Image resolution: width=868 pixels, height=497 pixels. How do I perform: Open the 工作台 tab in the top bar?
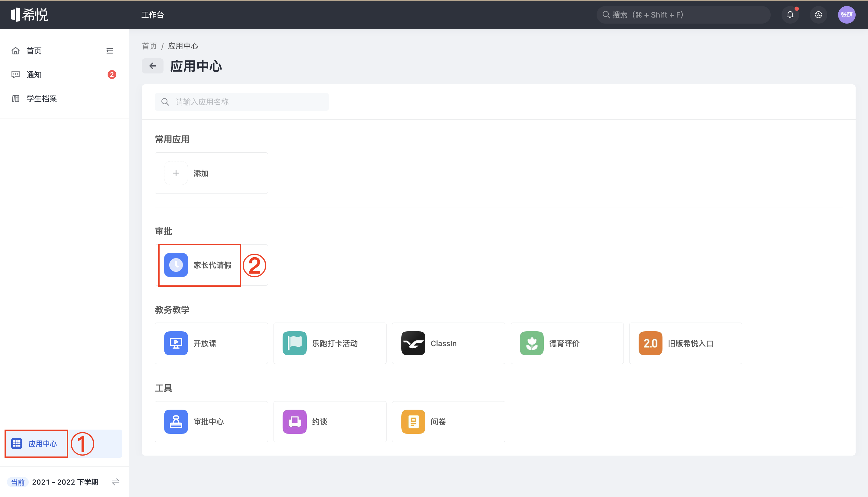coord(153,15)
